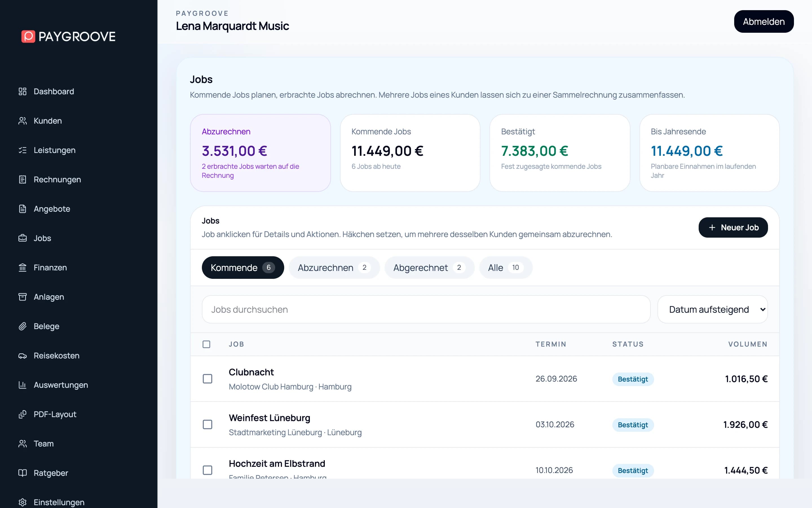Viewport: 812px width, 508px height.
Task: Check the Hochzeit am Elbstrand checkbox
Action: 207,470
